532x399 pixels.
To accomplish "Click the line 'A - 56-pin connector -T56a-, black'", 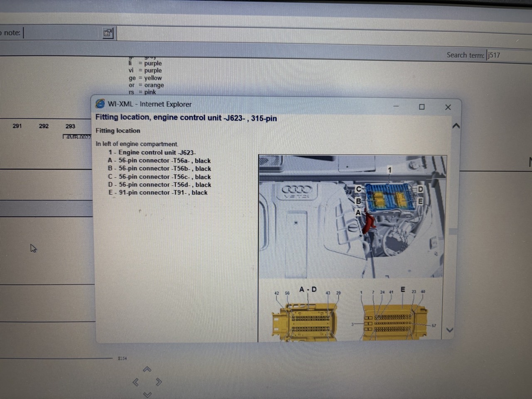I will coord(159,160).
